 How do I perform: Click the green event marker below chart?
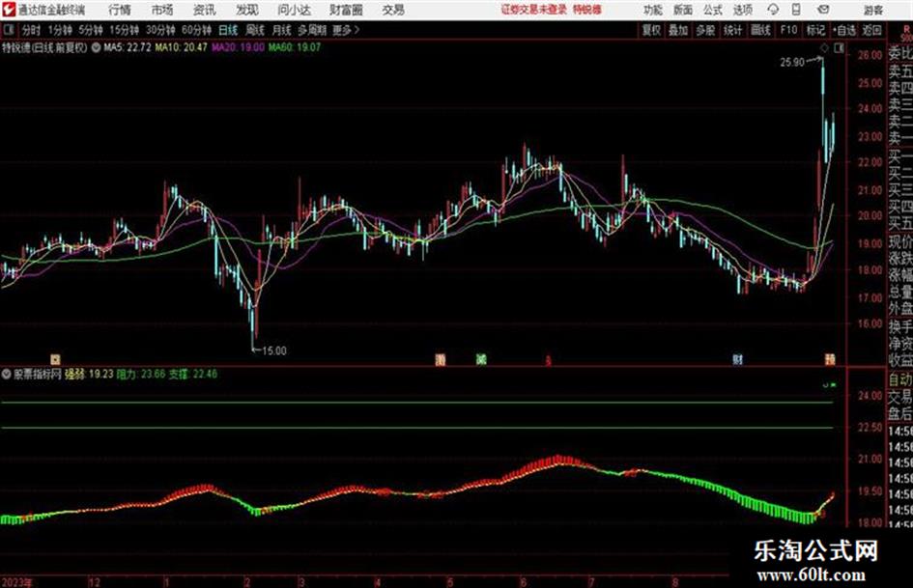click(x=481, y=360)
